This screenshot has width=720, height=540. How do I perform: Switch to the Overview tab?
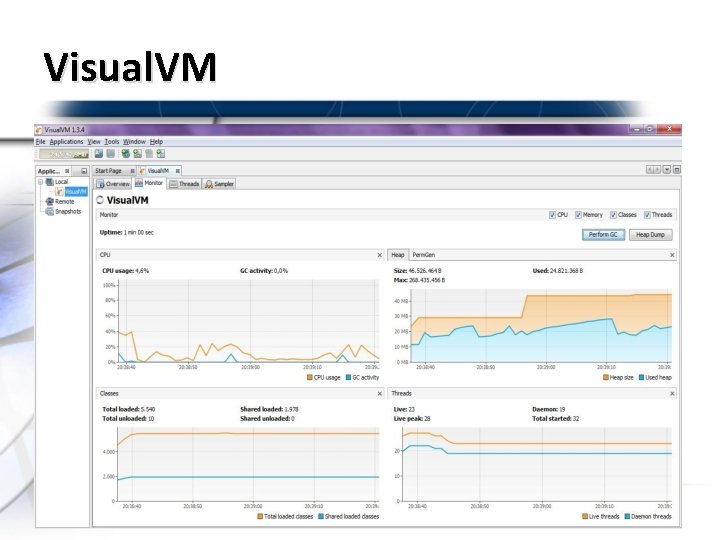(113, 184)
